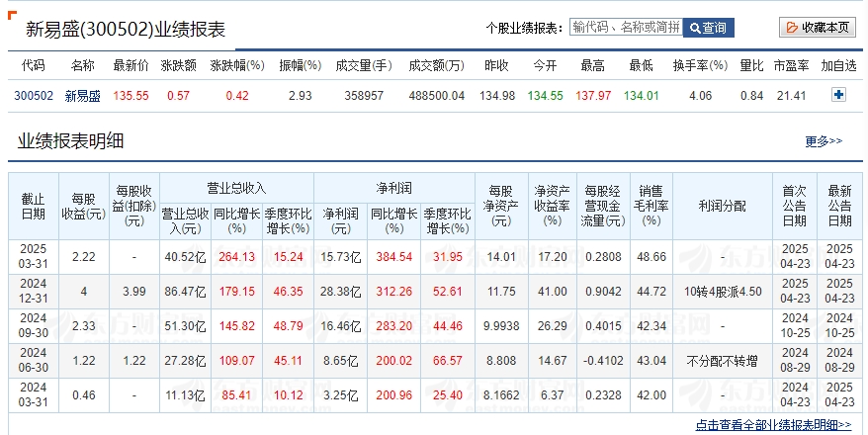Click net asset per share 9.9938
Image resolution: width=868 pixels, height=435 pixels.
(x=501, y=326)
